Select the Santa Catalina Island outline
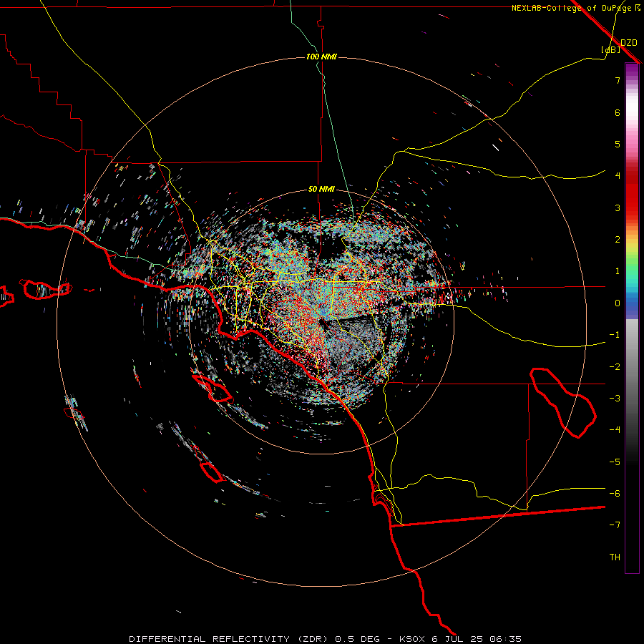This screenshot has width=644, height=644. click(213, 389)
